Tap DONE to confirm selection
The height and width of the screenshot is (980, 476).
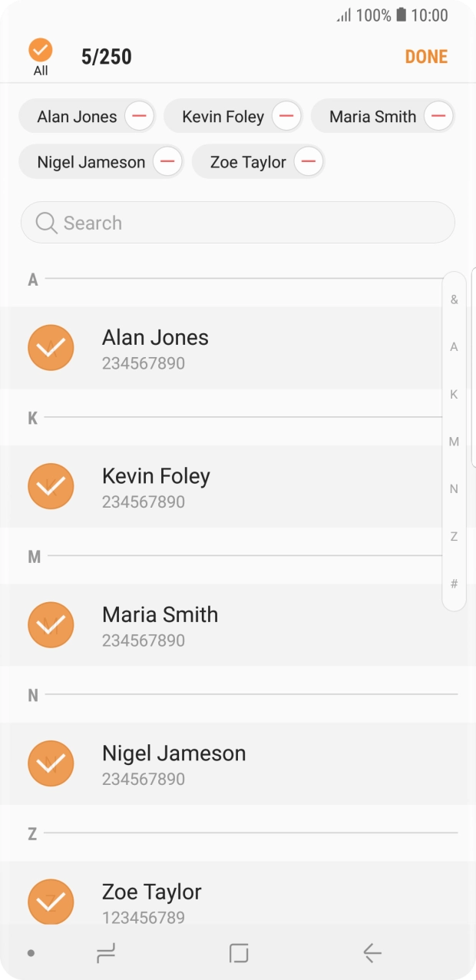[426, 57]
